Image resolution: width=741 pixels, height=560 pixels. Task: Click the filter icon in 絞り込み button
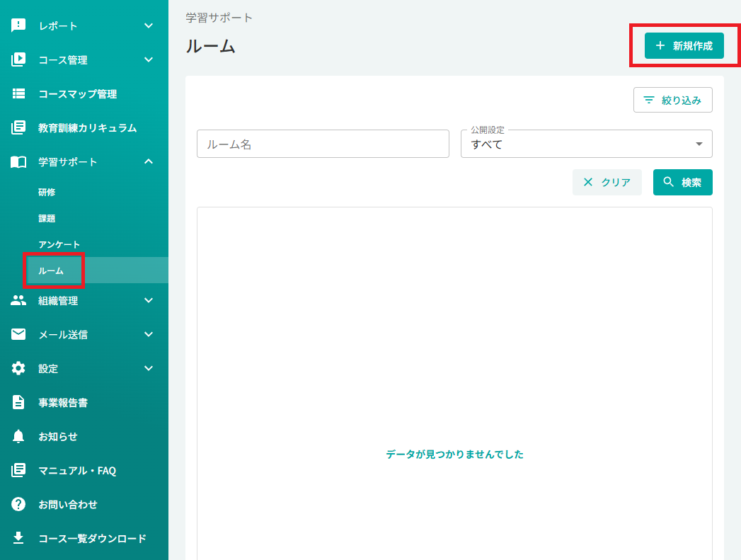(x=649, y=100)
